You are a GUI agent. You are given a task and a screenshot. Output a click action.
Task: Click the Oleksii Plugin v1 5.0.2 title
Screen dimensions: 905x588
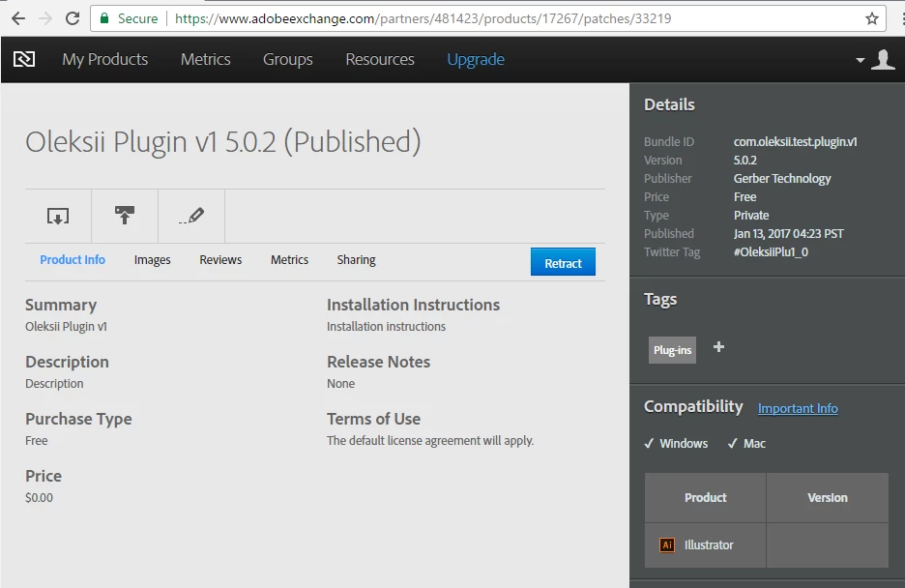click(x=222, y=142)
